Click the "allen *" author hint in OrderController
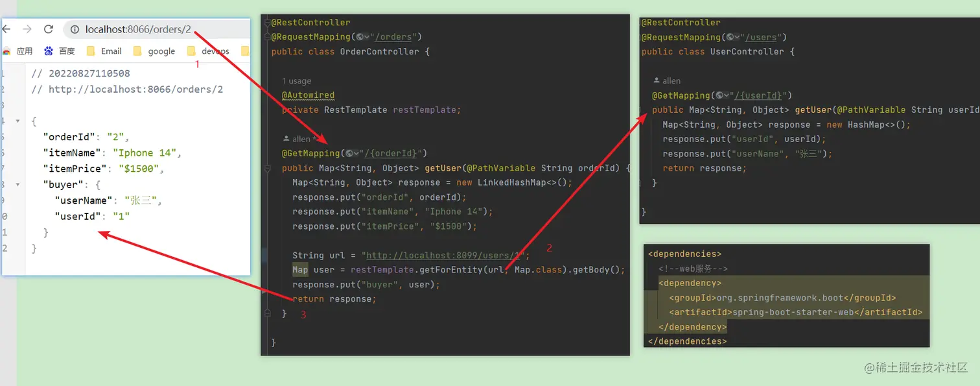Image resolution: width=980 pixels, height=386 pixels. pyautogui.click(x=300, y=139)
